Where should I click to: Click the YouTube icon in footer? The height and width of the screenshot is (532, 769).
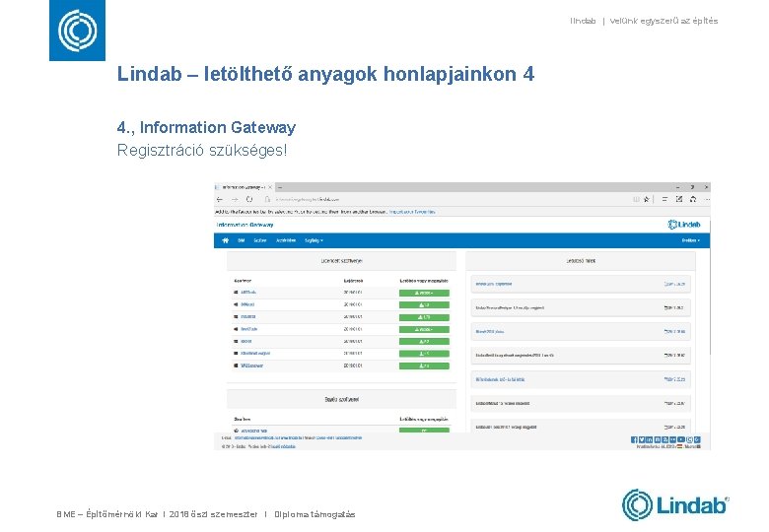tap(681, 440)
